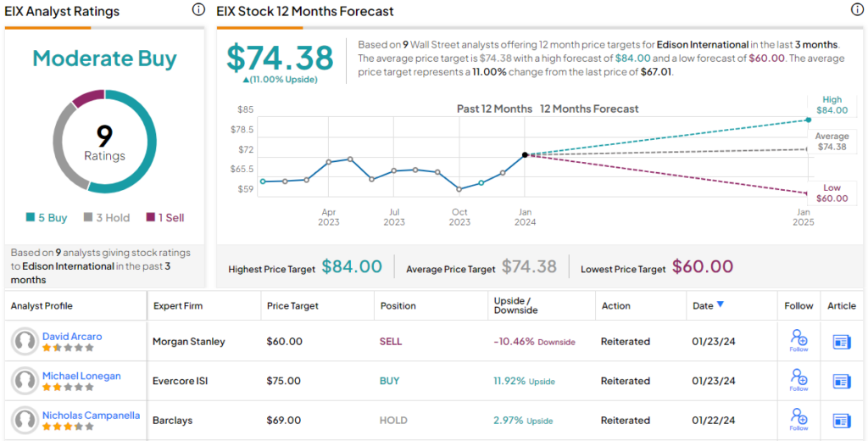Follow analyst Nicholas Campanella
The width and height of the screenshot is (868, 441).
(798, 419)
